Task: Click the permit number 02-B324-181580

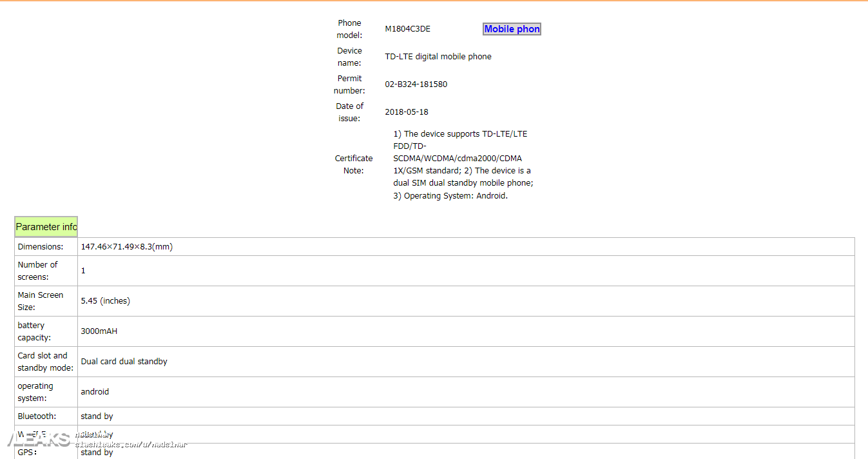Action: [x=416, y=84]
